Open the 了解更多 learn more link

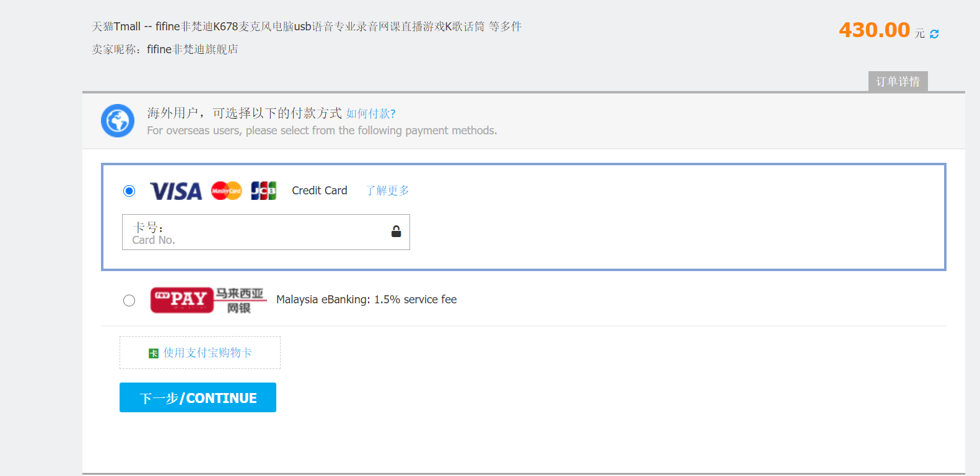[387, 191]
